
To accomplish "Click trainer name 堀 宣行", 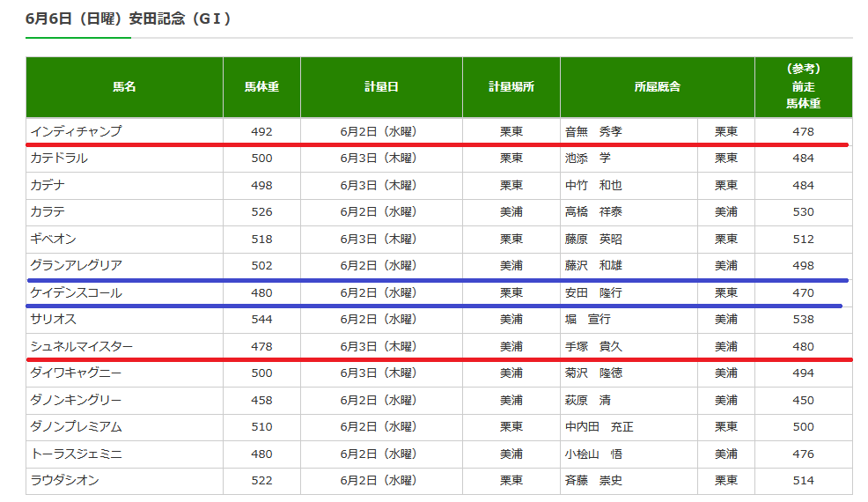I will [588, 320].
